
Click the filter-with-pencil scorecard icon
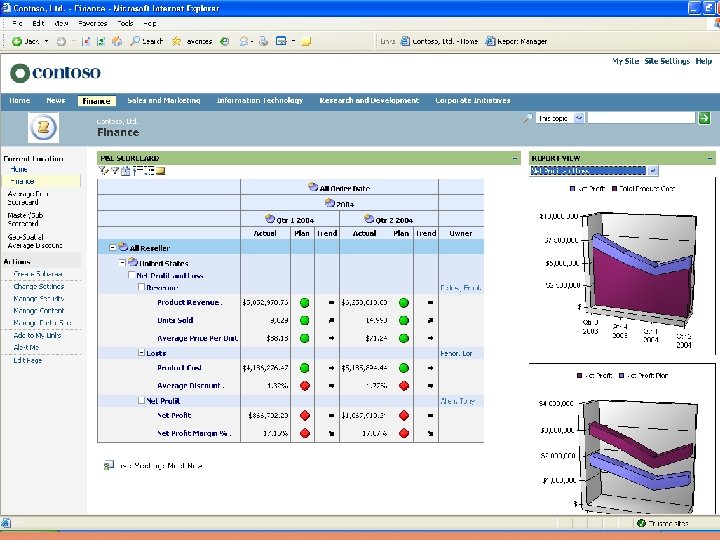[x=103, y=171]
